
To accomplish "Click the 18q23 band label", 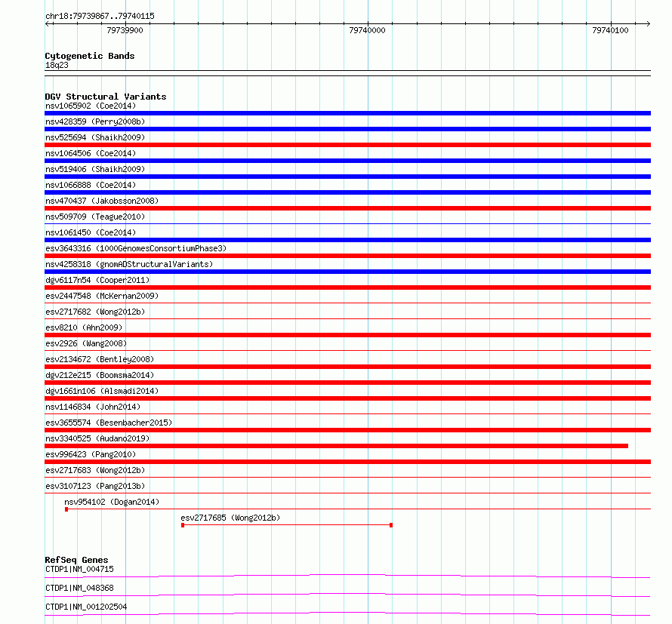I will [x=57, y=65].
